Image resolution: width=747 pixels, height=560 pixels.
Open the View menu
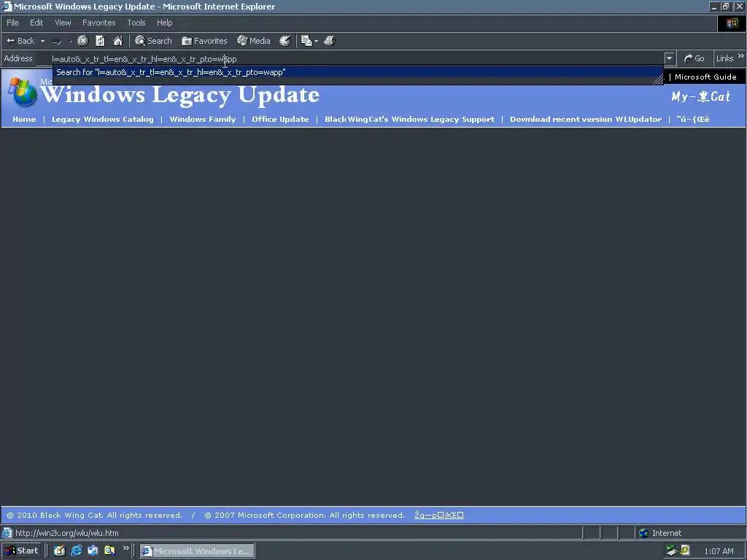pyautogui.click(x=63, y=23)
